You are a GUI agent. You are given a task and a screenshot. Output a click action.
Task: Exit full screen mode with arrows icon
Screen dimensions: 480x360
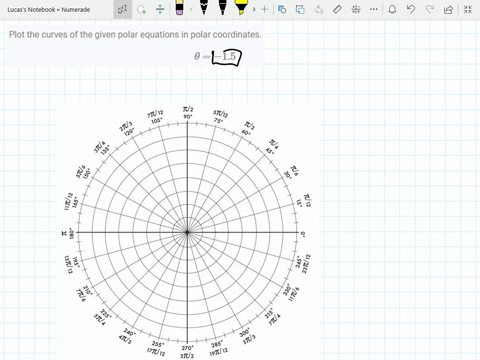468,9
